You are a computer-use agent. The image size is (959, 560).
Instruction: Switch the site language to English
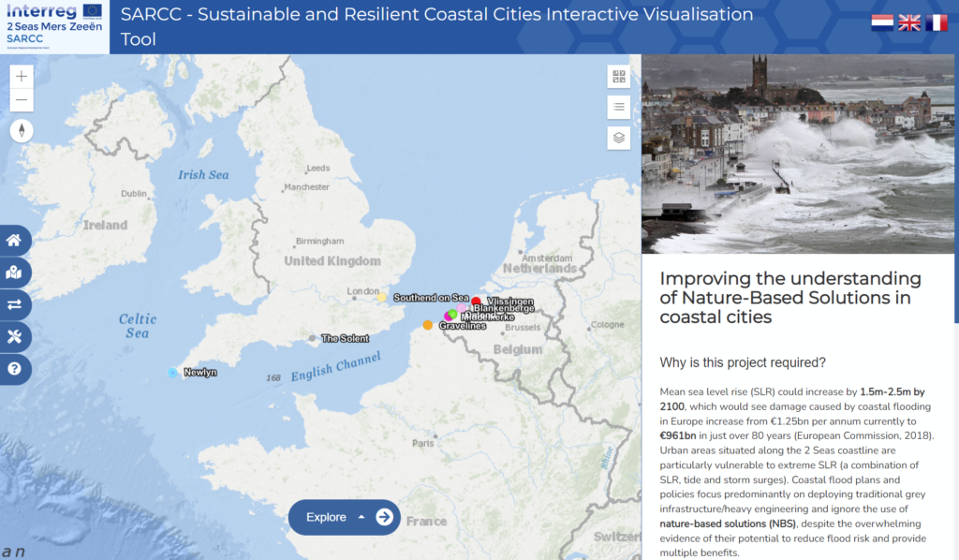pyautogui.click(x=908, y=22)
